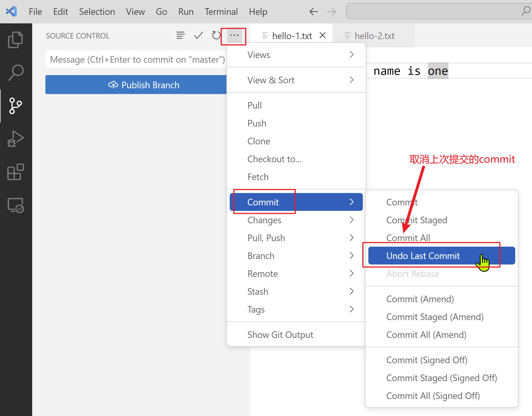Expand the Stash submenu

click(296, 291)
